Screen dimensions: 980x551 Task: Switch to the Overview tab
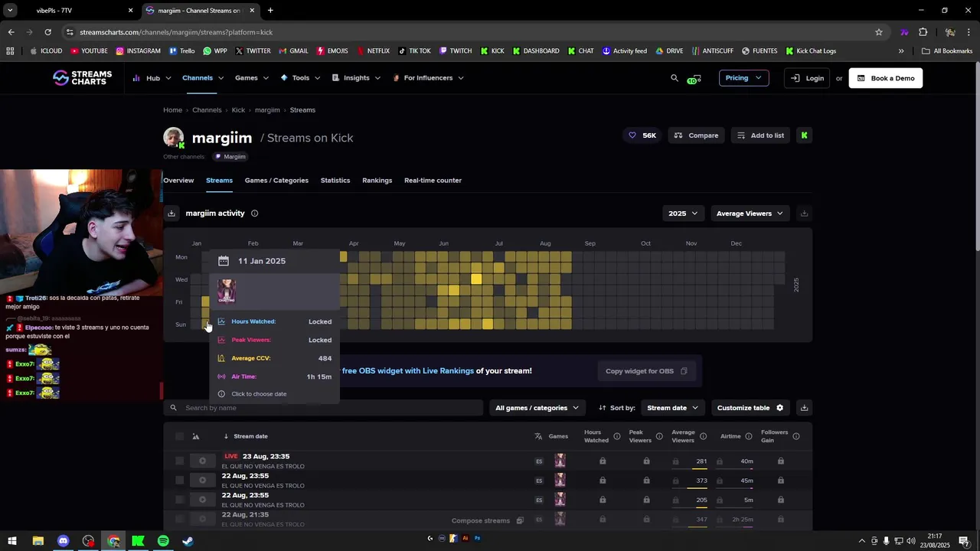[x=178, y=181]
